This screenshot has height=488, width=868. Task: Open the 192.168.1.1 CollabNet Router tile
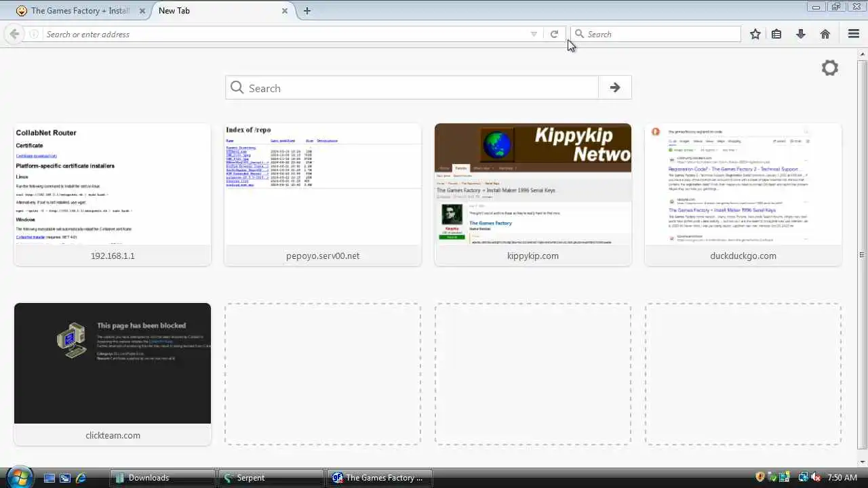pos(113,195)
